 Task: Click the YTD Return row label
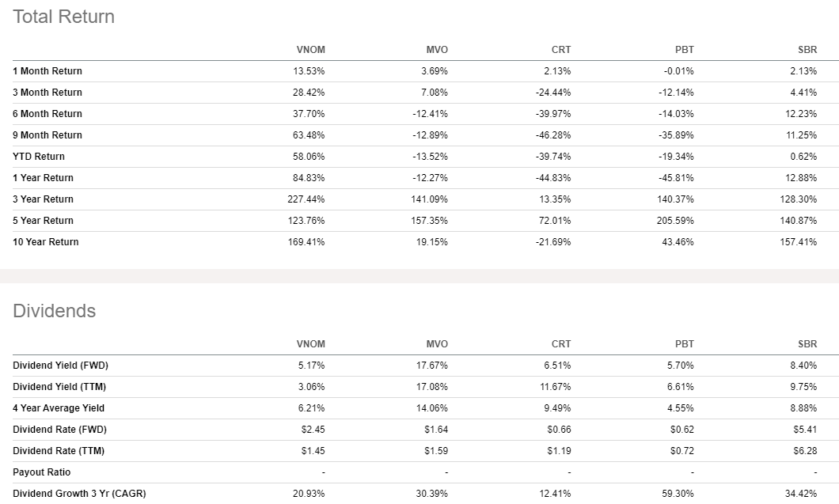coord(39,157)
